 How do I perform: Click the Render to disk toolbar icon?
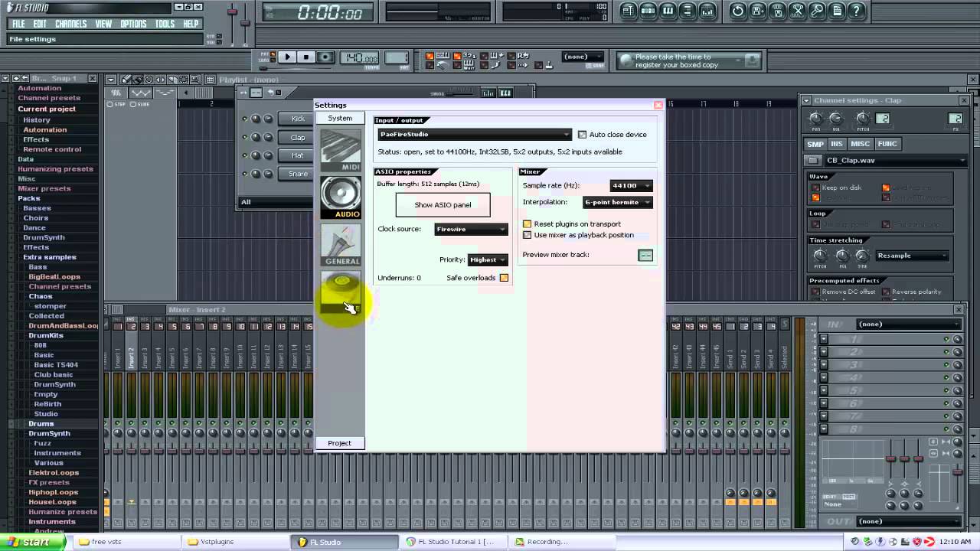[x=777, y=11]
